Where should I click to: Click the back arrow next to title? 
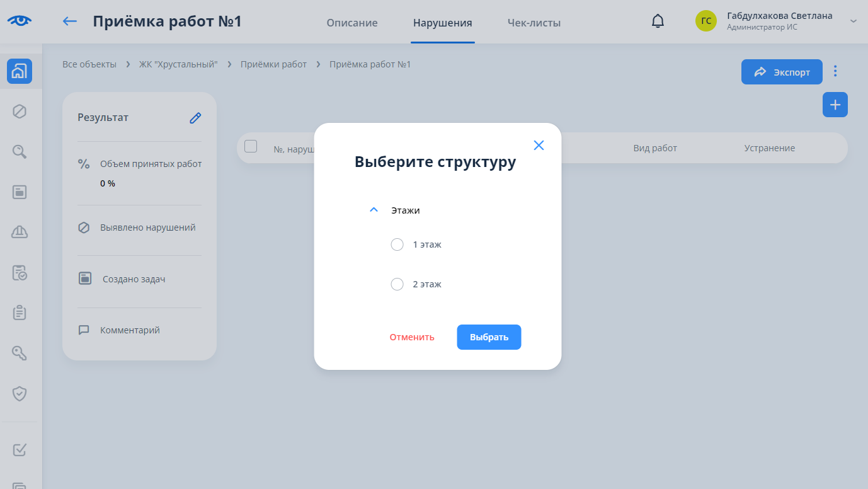tap(69, 21)
